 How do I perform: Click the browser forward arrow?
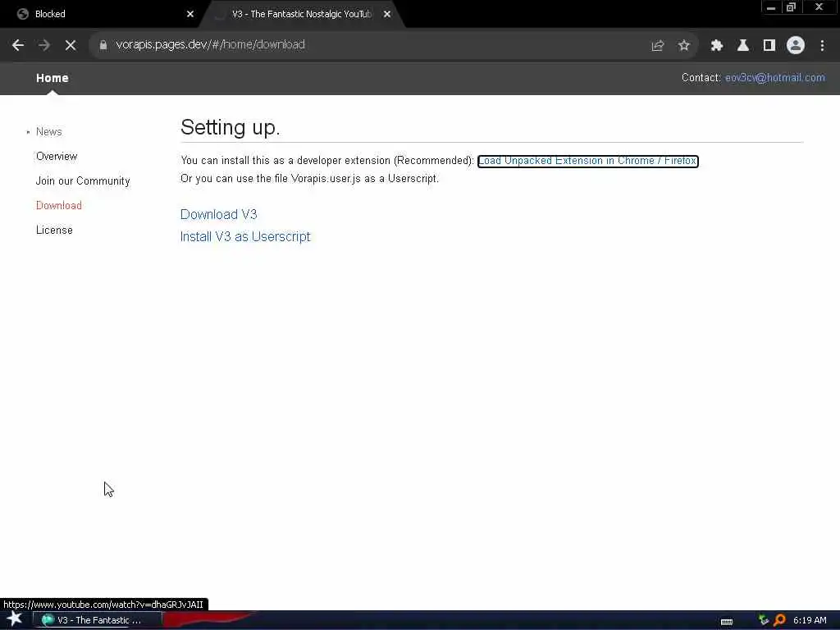[44, 45]
